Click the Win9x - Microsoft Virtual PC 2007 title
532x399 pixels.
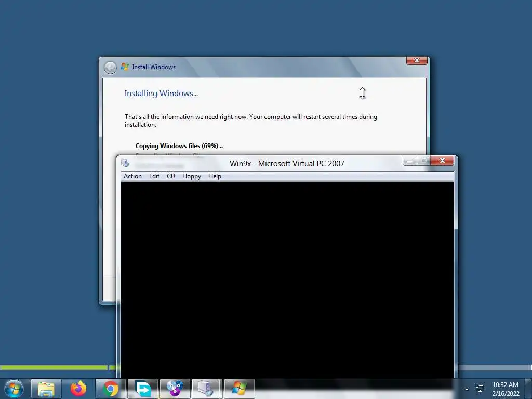coord(287,164)
